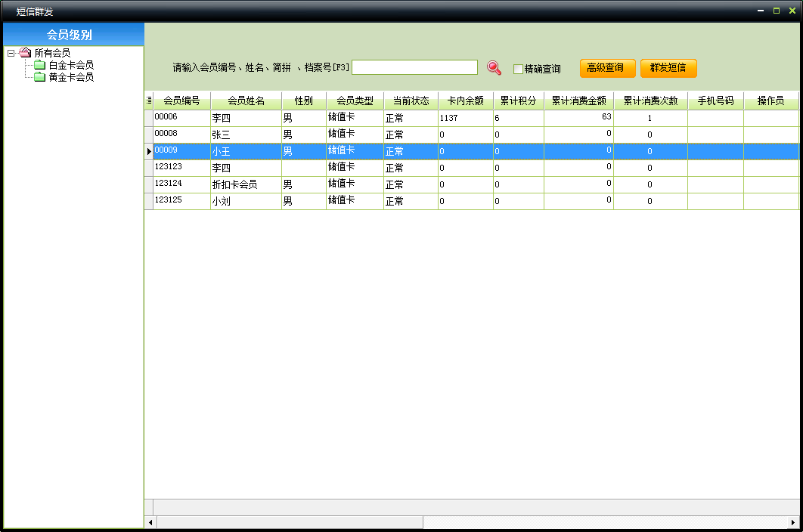The height and width of the screenshot is (532, 803).
Task: Click the name cell 张三
Action: click(246, 135)
